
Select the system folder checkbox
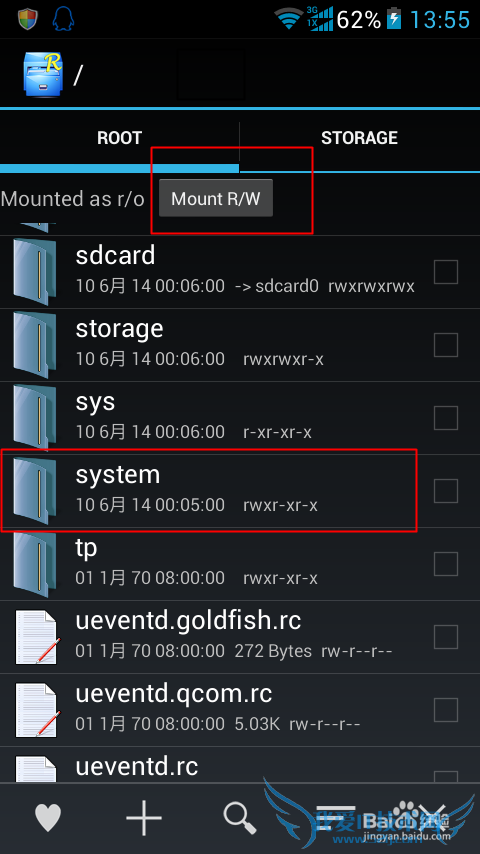(x=446, y=491)
